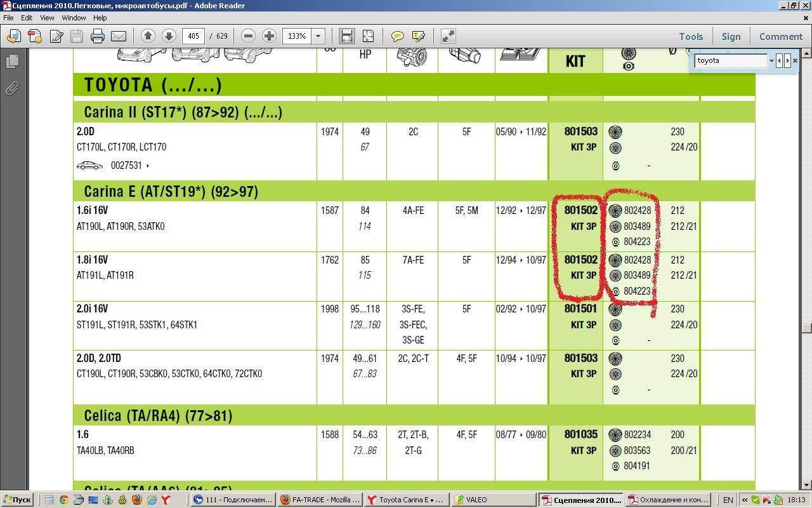This screenshot has height=508, width=812.
Task: Open the page thumbnails side panel
Action: coord(12,62)
